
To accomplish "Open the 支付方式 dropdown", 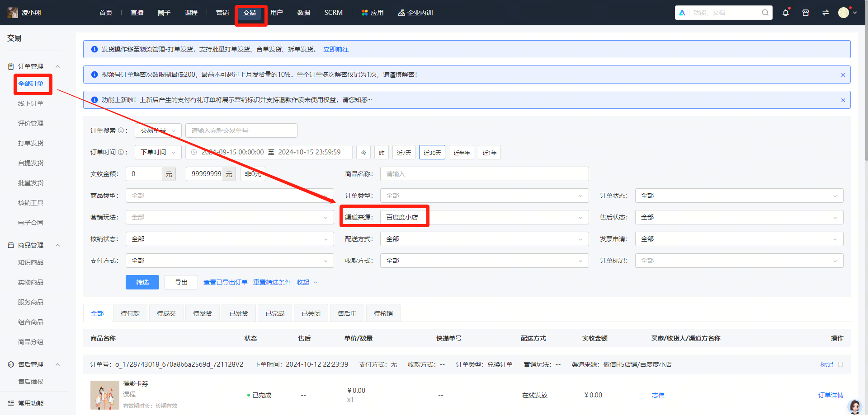I will 230,261.
